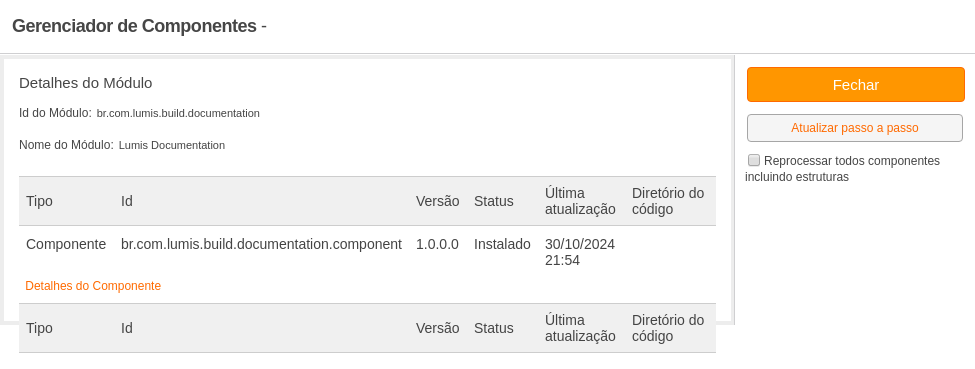Enable the Reprocessar todos componentes checkbox

click(754, 161)
